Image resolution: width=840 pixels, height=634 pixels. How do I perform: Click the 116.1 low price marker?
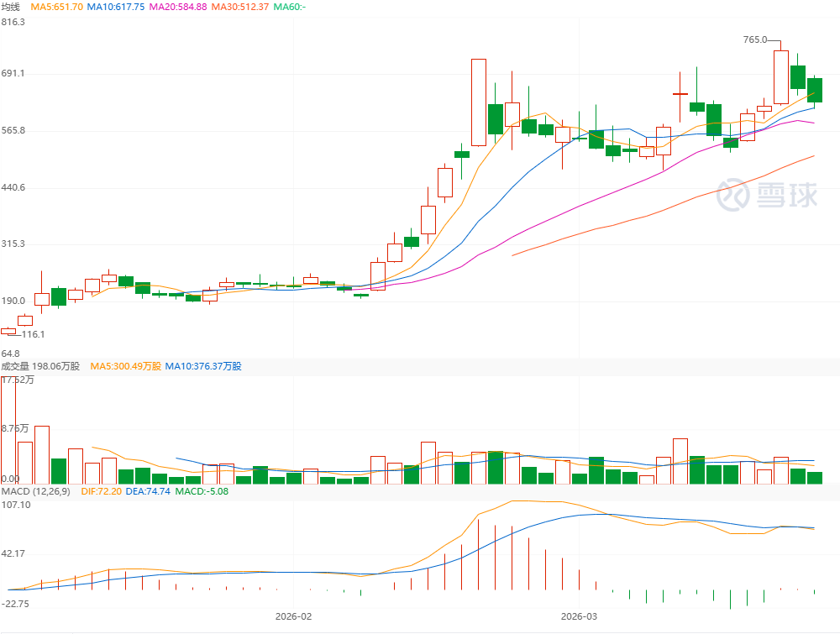coord(32,334)
